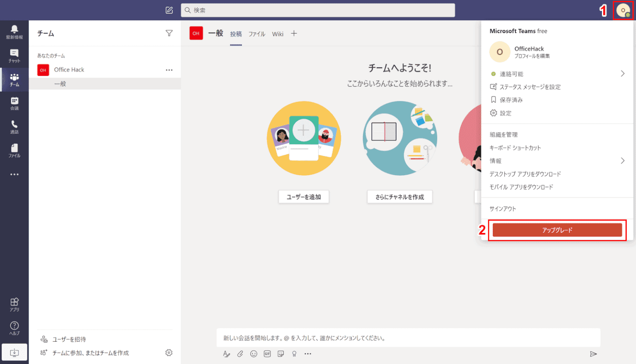Click the Praise badge icon
The height and width of the screenshot is (364, 636).
pyautogui.click(x=294, y=354)
